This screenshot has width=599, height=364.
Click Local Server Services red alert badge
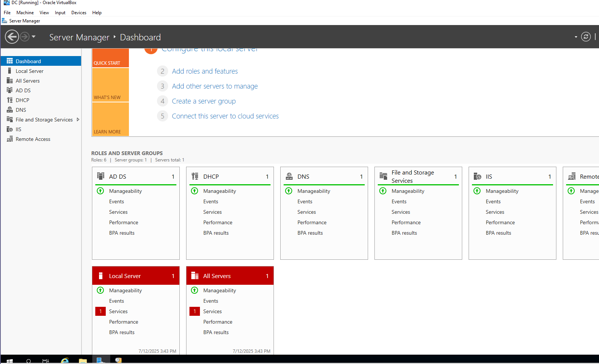(x=101, y=311)
